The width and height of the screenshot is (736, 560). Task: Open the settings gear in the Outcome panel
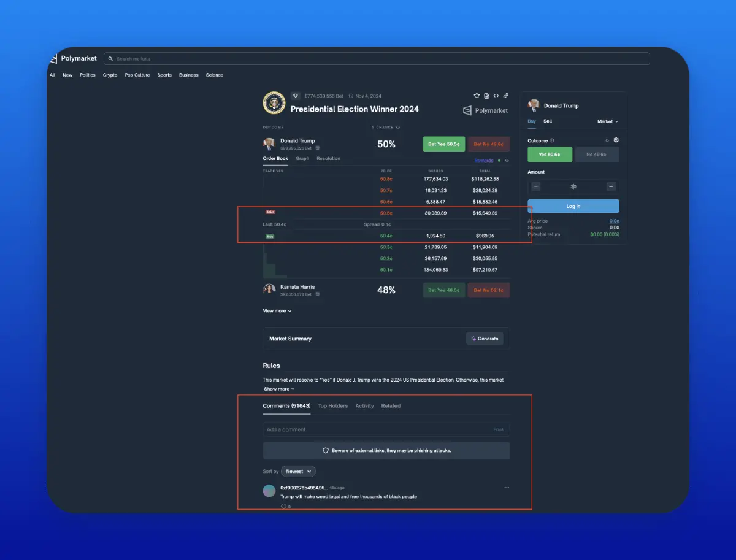point(616,140)
